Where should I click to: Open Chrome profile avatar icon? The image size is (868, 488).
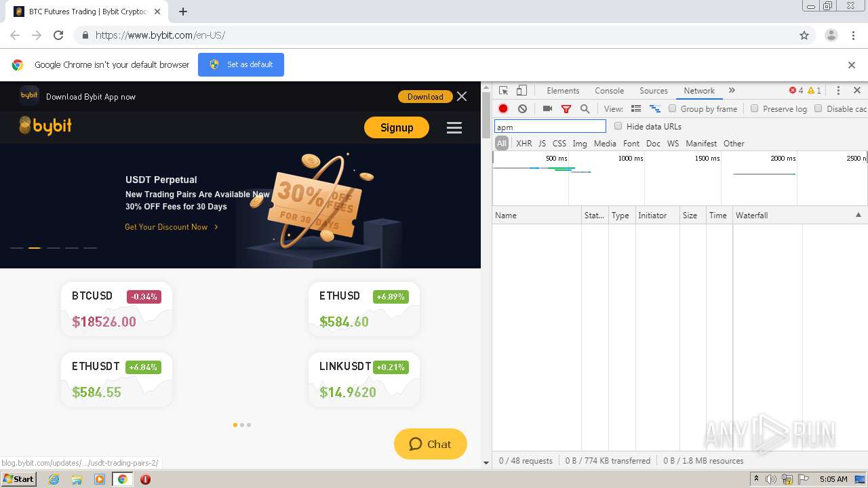pos(831,35)
